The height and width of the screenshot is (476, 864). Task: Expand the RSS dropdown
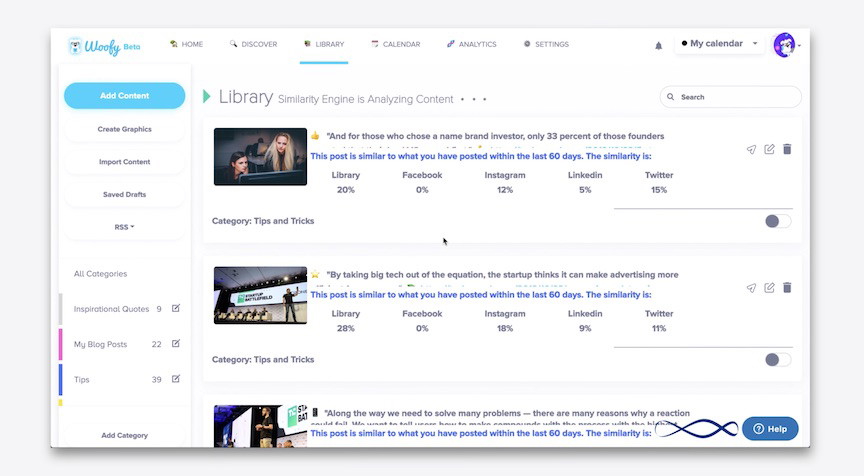point(125,227)
